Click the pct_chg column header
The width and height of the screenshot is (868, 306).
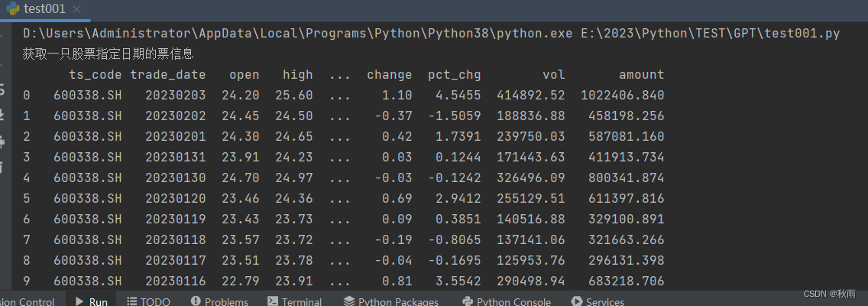[x=455, y=75]
